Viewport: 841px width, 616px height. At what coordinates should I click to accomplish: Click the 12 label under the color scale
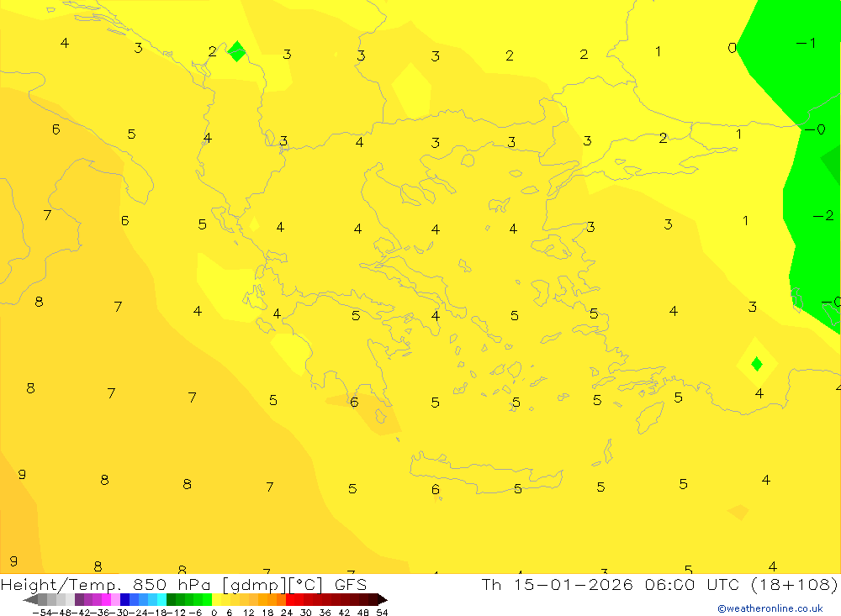click(248, 613)
